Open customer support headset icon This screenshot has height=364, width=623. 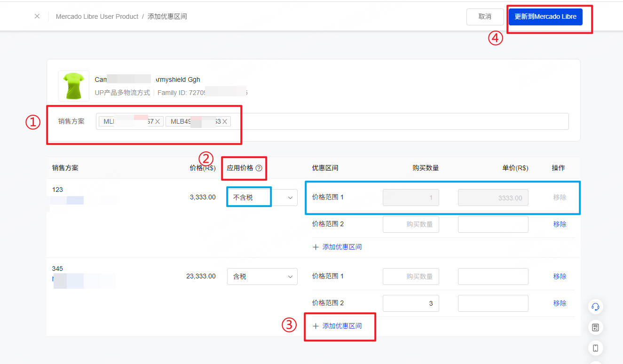click(595, 307)
